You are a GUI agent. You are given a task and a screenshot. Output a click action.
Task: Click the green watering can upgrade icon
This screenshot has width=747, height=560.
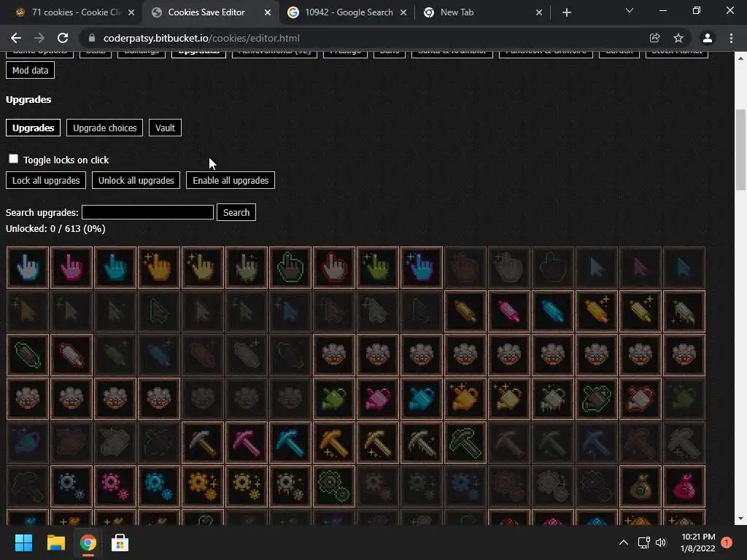tap(334, 399)
